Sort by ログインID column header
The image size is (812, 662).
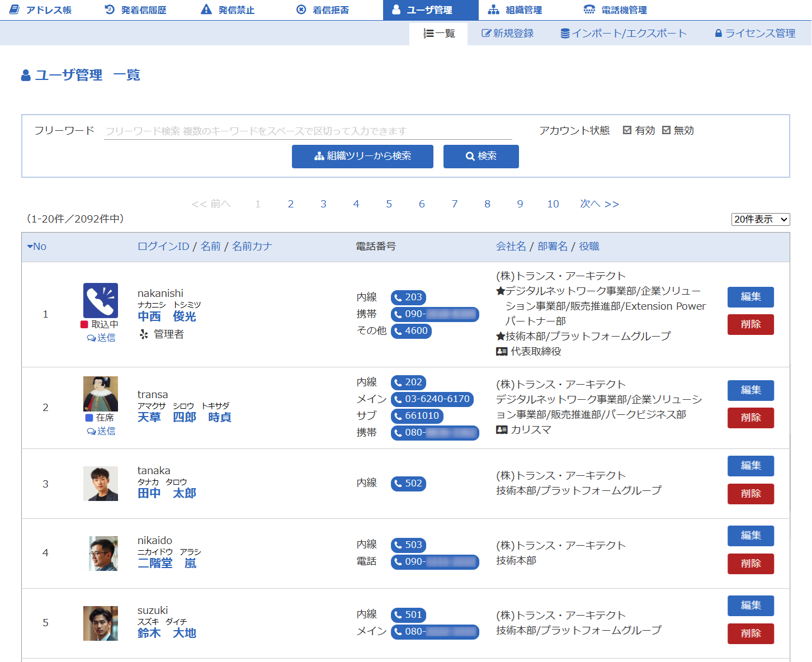click(163, 247)
